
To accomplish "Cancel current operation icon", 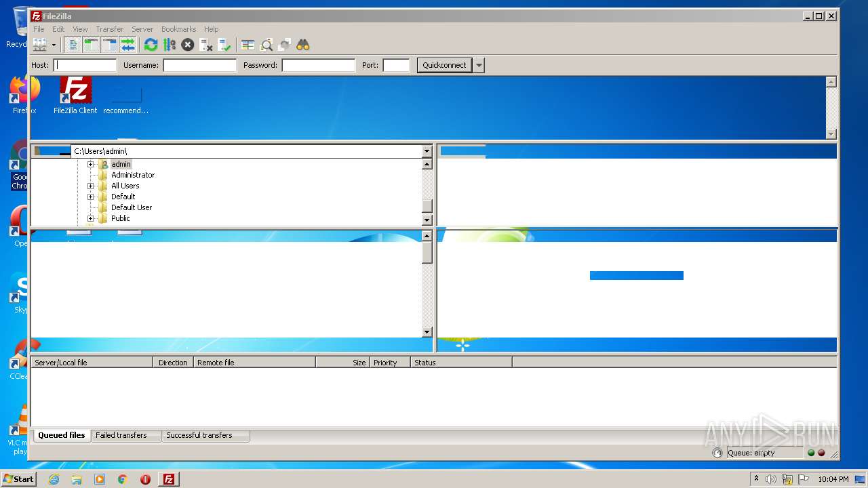I will pyautogui.click(x=188, y=45).
